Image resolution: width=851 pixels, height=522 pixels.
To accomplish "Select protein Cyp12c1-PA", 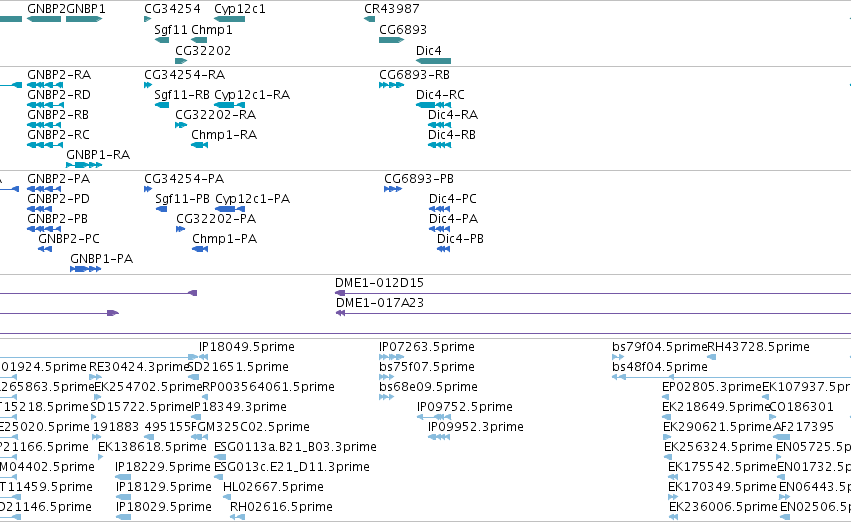I will tap(252, 199).
